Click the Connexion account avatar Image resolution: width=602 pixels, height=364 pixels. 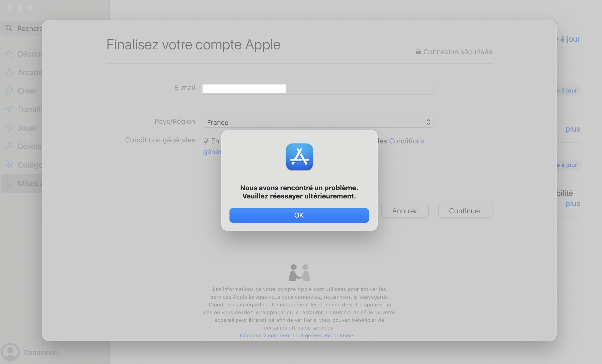pos(10,352)
